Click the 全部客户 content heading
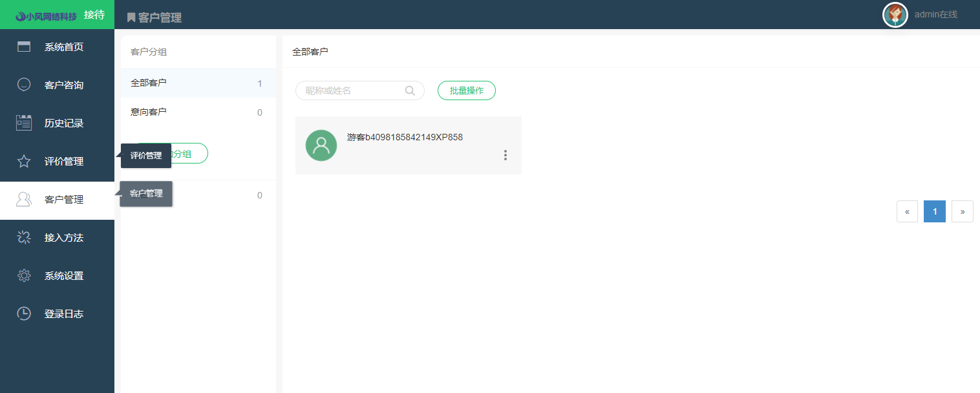This screenshot has width=980, height=393. click(310, 52)
